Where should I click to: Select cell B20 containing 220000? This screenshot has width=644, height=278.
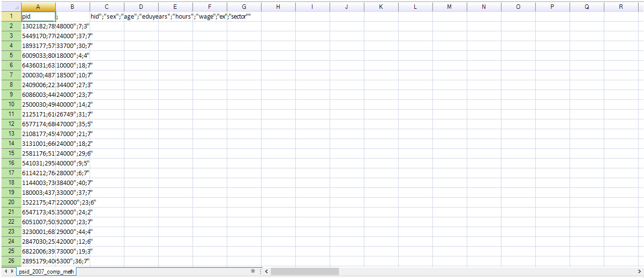(x=72, y=202)
